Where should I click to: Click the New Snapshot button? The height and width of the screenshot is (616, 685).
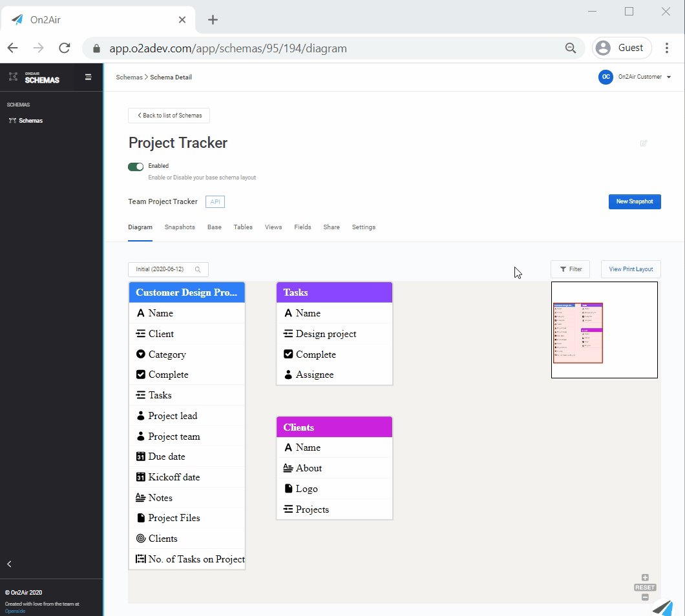(x=634, y=201)
